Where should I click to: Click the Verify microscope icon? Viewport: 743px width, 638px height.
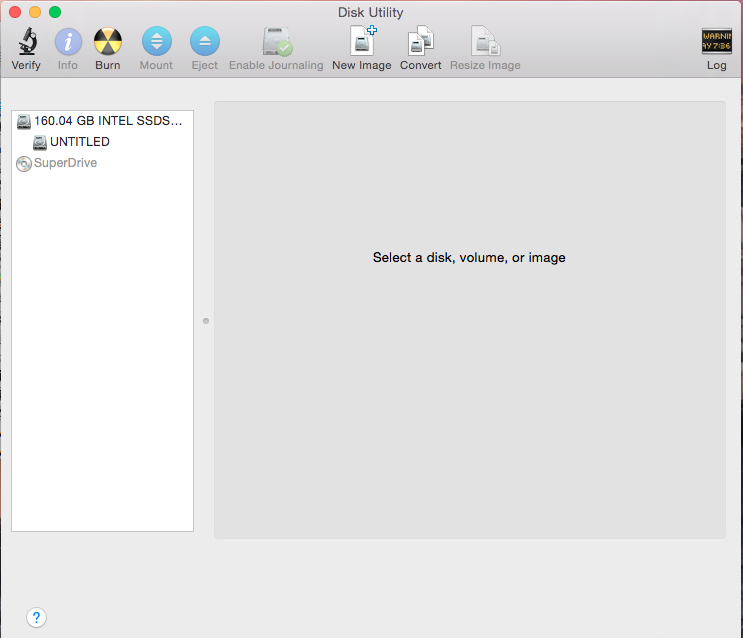pos(27,41)
